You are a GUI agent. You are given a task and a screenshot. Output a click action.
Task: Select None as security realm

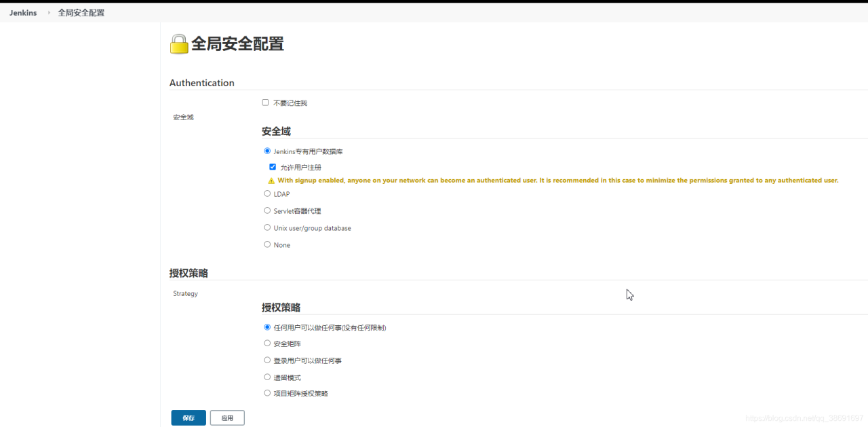267,244
